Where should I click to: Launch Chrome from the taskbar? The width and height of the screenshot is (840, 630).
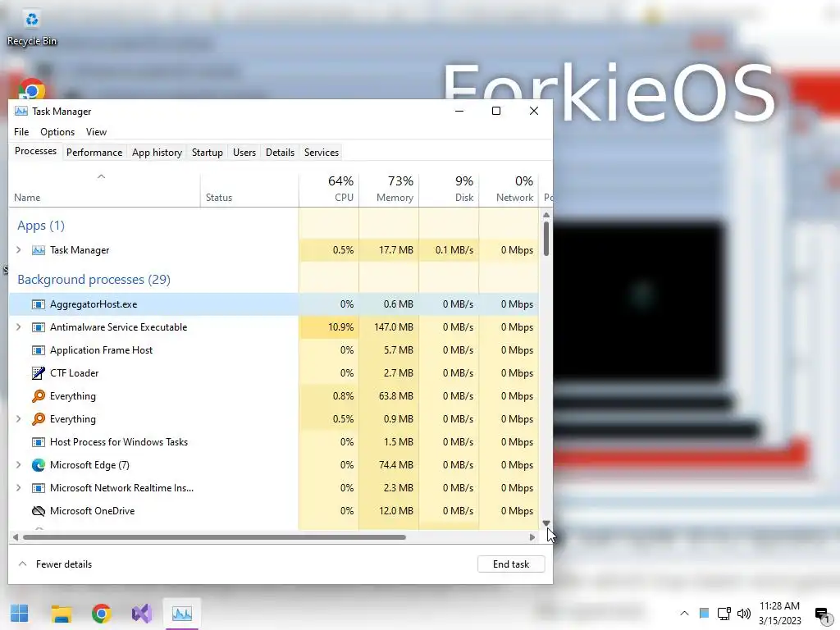pos(101,614)
